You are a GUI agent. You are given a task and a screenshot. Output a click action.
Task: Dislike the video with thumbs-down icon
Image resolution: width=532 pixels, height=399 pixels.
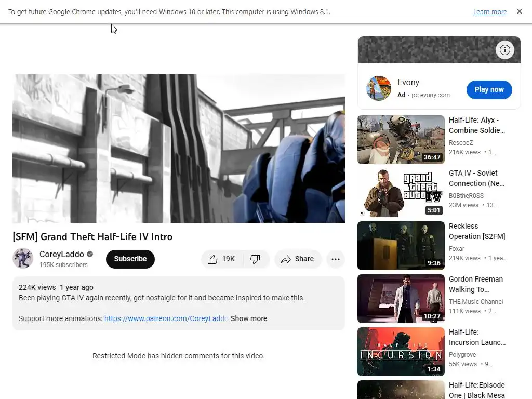(256, 259)
